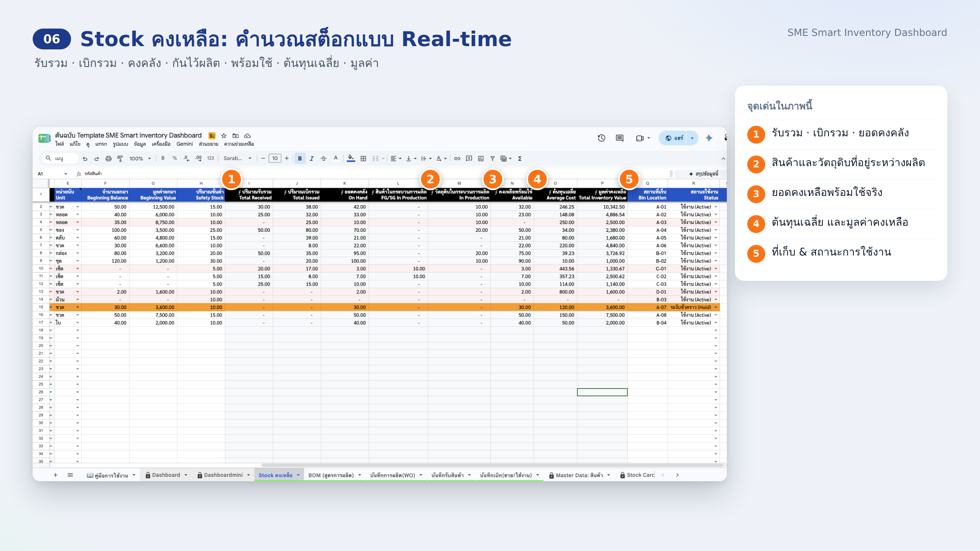Move document using folder icon
The height and width of the screenshot is (551, 980).
pos(236,136)
